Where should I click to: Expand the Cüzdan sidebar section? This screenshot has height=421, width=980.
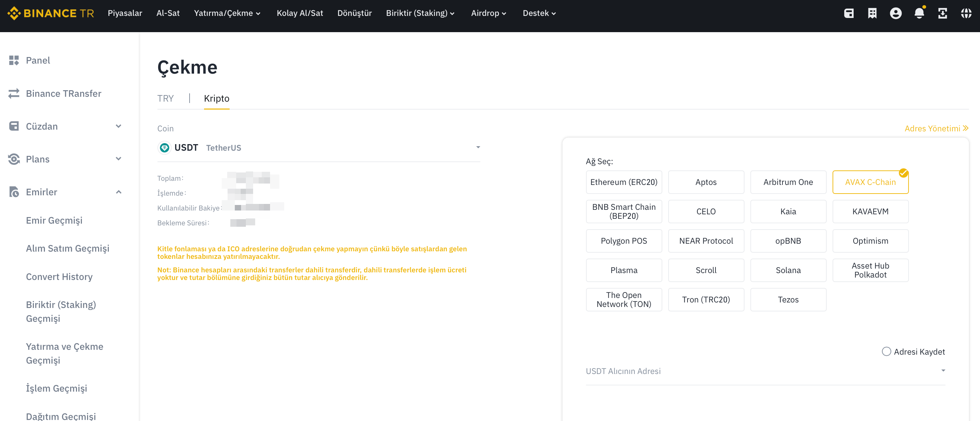coord(119,126)
